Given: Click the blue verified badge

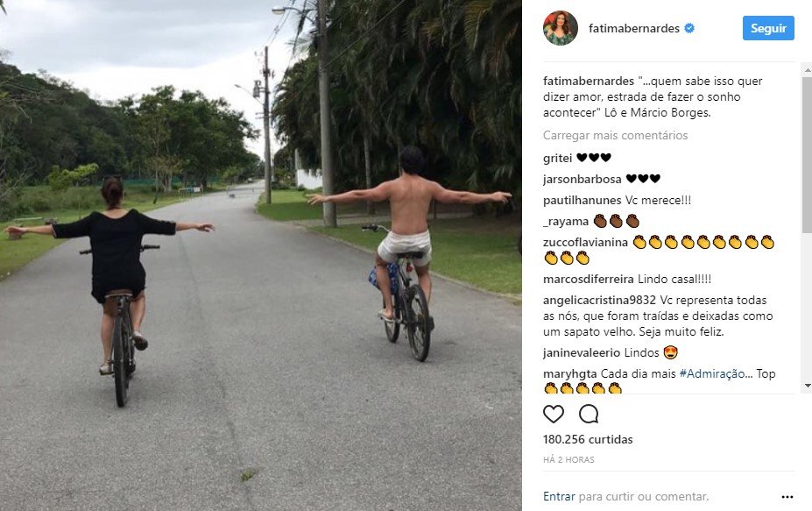Looking at the screenshot, I should [689, 29].
